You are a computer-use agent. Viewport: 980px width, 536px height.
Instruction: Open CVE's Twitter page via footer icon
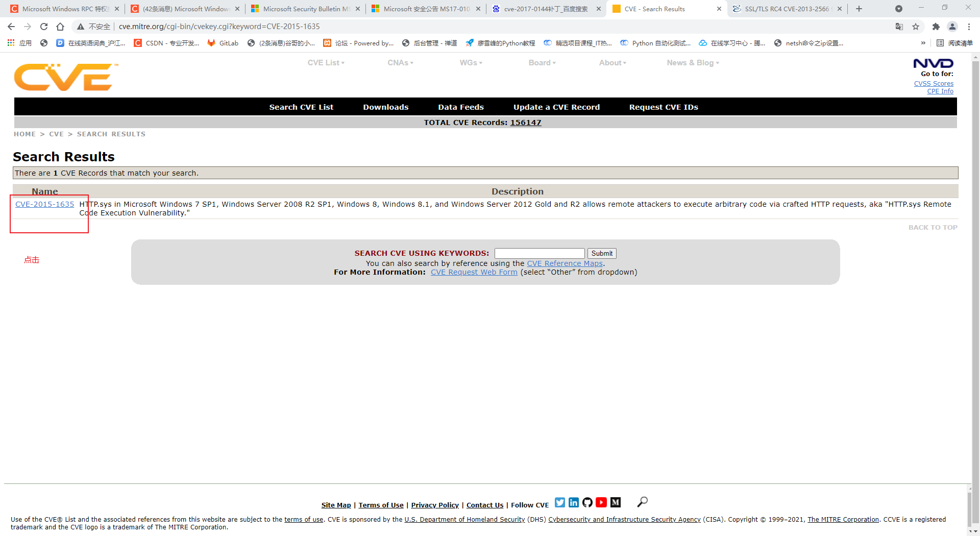coord(559,502)
